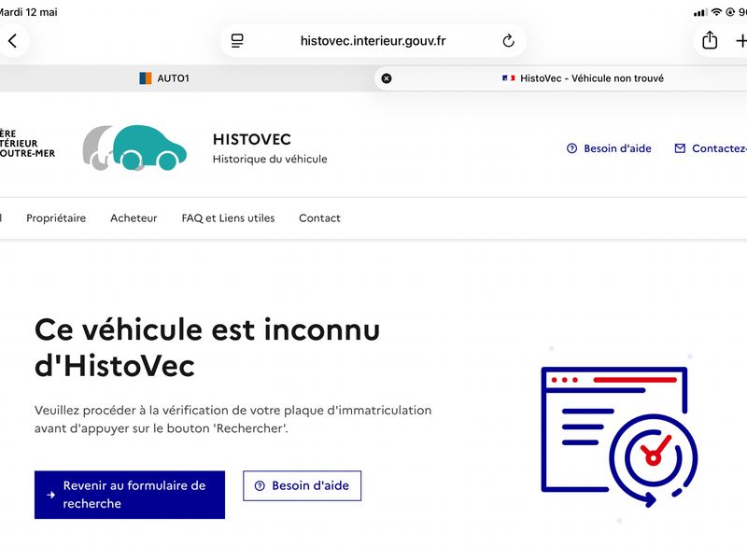
Task: Go to Propriétaire menu item
Action: 56,218
